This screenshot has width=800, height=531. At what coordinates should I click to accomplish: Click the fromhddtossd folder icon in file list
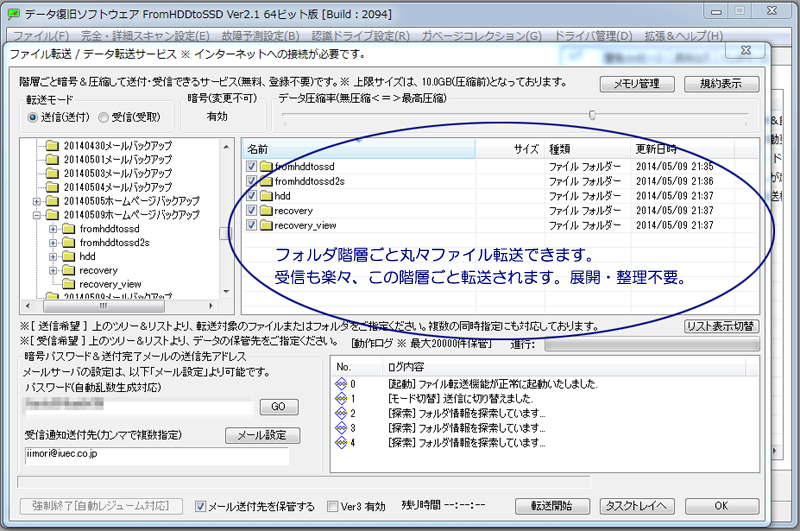[266, 166]
